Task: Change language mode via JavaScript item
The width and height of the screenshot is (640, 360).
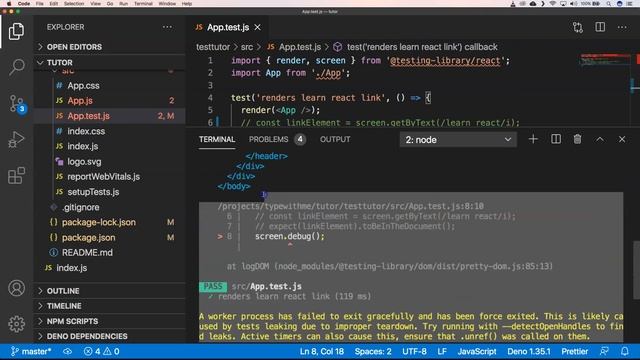Action: 477,351
